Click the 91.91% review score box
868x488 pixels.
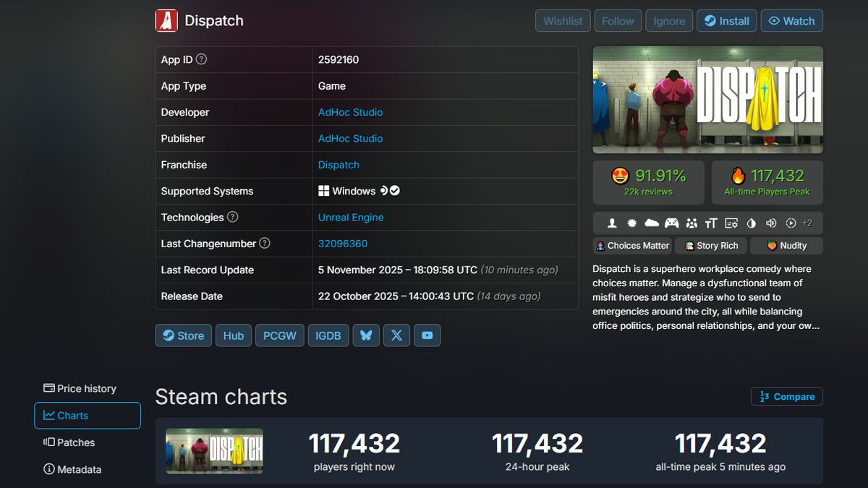(648, 182)
